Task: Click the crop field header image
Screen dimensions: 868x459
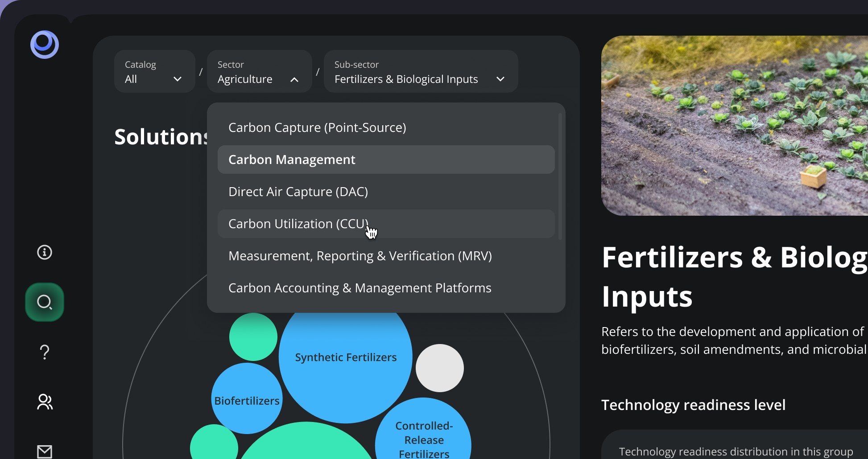Action: click(x=735, y=126)
